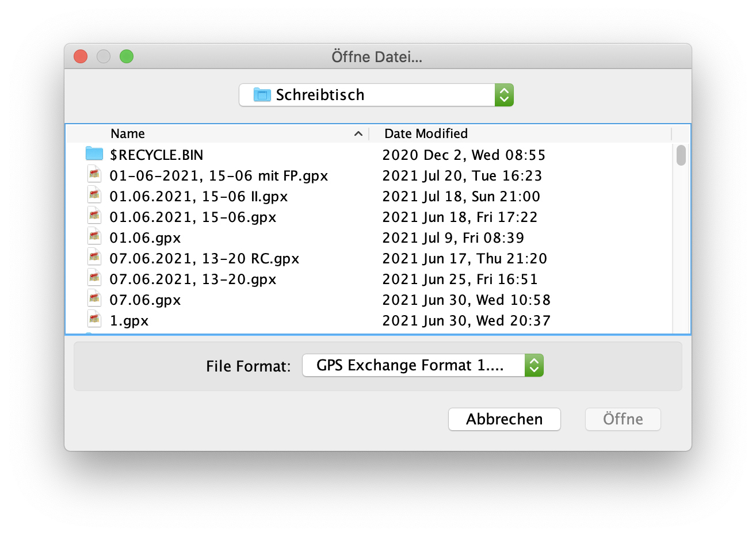Click the icon of 07.06.2021, 13-20.gpx

pyautogui.click(x=94, y=278)
